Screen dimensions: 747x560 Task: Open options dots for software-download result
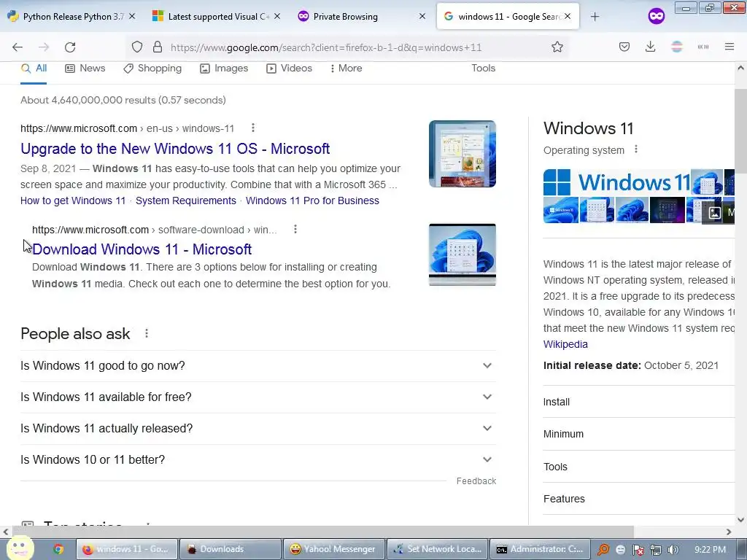pos(295,229)
